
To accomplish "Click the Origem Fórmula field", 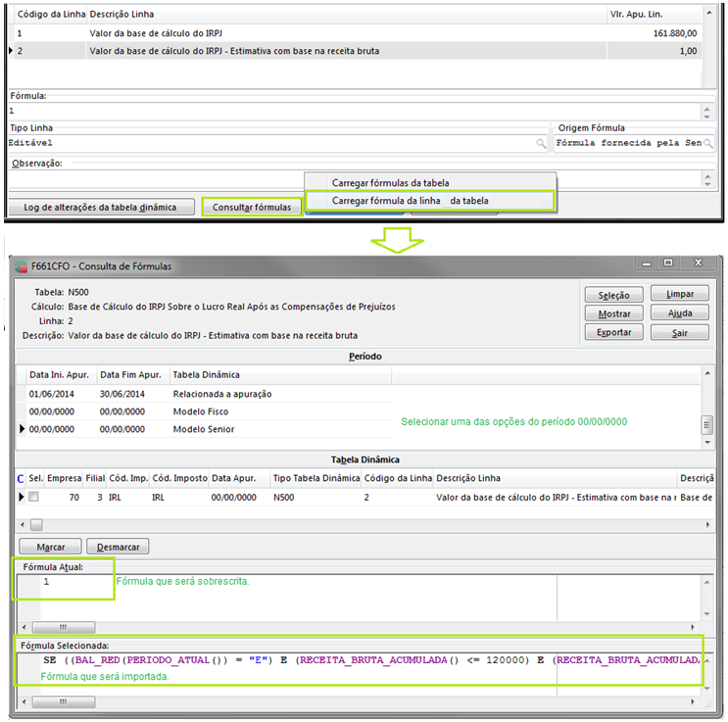I will [629, 143].
